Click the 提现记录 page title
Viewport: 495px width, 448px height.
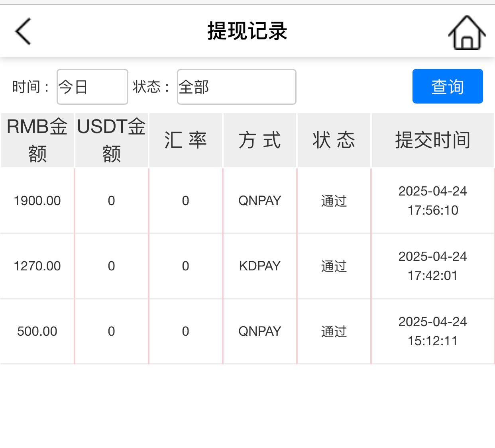(x=247, y=31)
